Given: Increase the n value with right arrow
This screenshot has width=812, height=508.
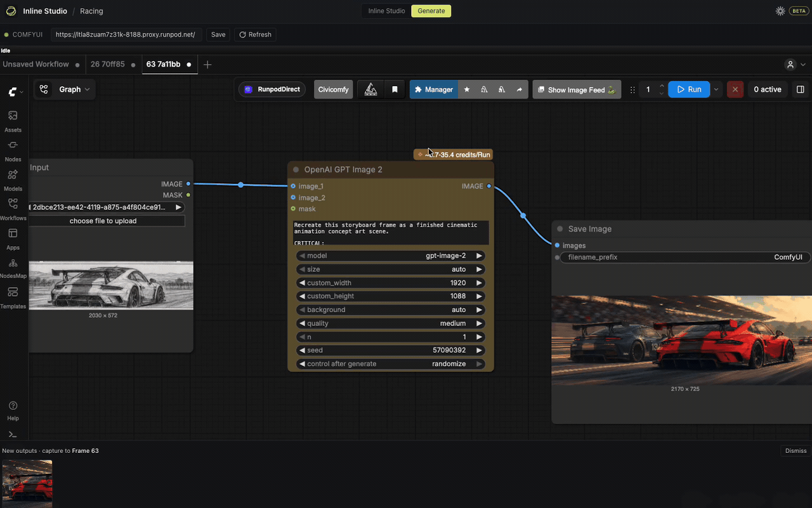Looking at the screenshot, I should pyautogui.click(x=479, y=337).
